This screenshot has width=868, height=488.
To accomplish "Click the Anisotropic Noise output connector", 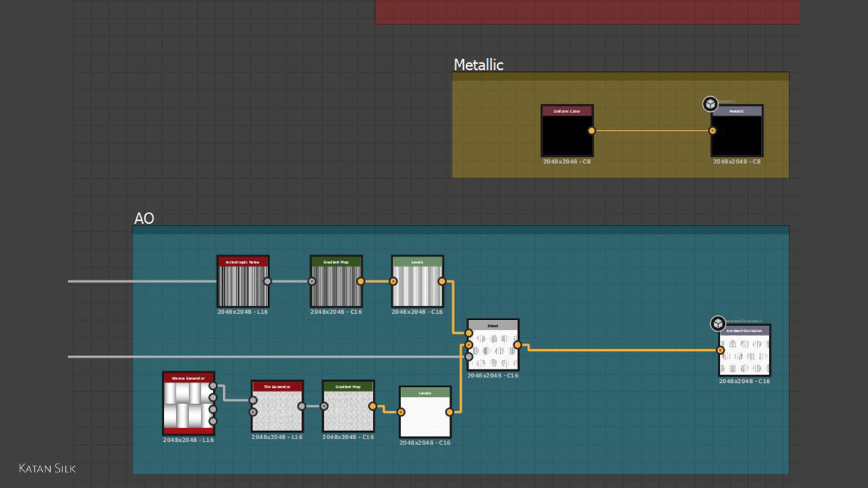I will 267,281.
